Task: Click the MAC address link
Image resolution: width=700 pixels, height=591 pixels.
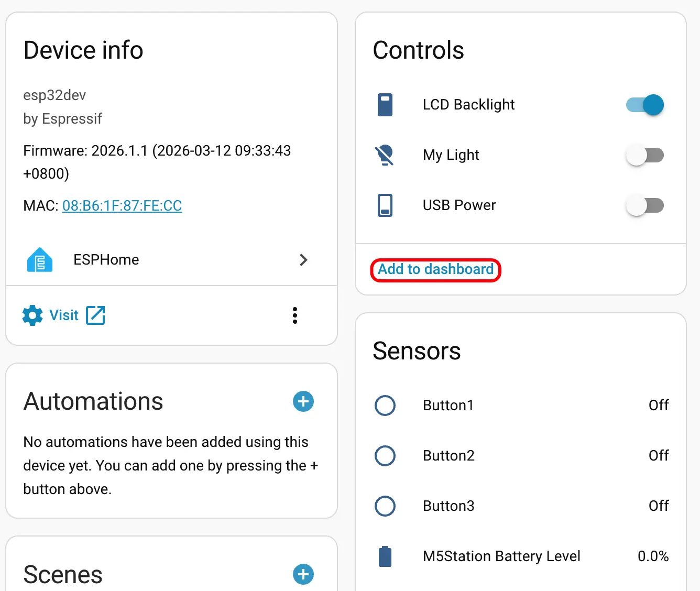Action: (122, 205)
